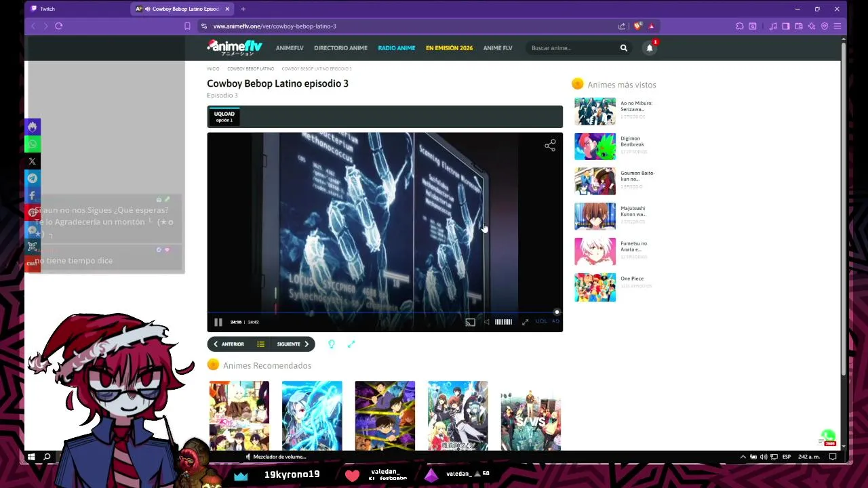The width and height of the screenshot is (868, 488).
Task: Open the taskbar volume icon
Action: pyautogui.click(x=764, y=457)
